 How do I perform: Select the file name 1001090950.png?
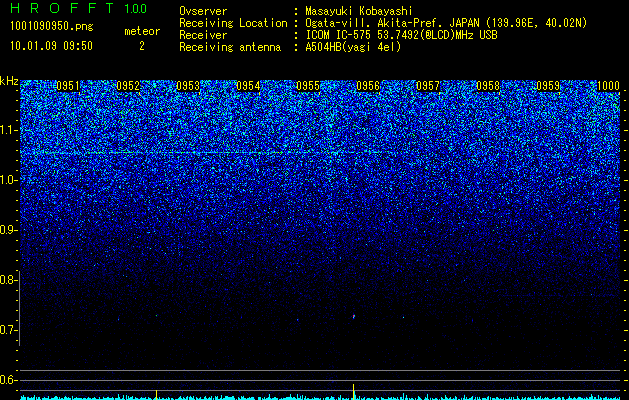(x=52, y=26)
